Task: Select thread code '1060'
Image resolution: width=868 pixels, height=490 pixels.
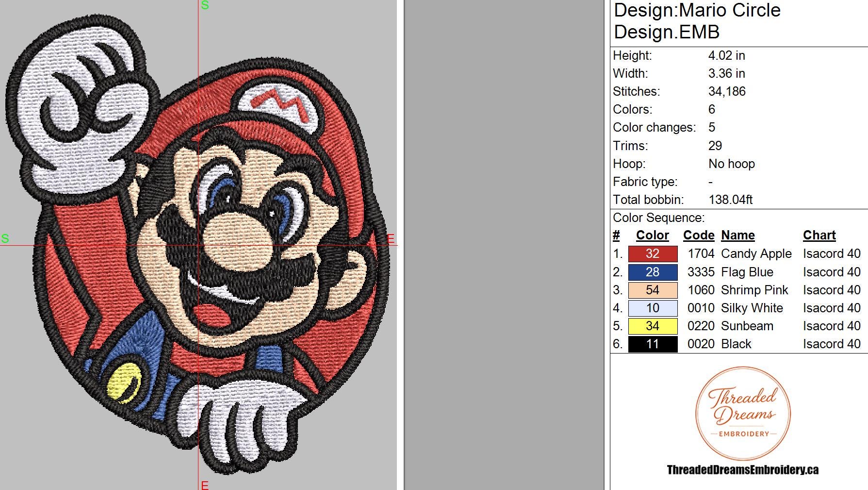Action: (x=701, y=290)
